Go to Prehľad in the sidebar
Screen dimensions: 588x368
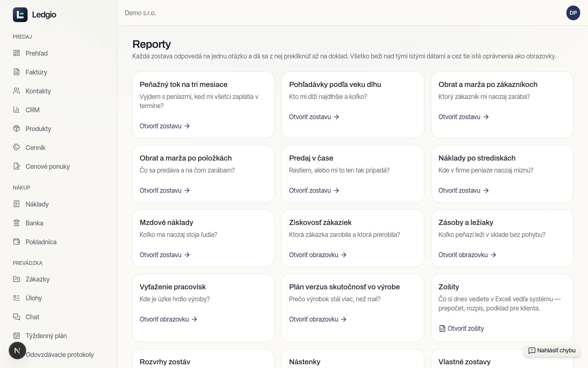click(37, 53)
